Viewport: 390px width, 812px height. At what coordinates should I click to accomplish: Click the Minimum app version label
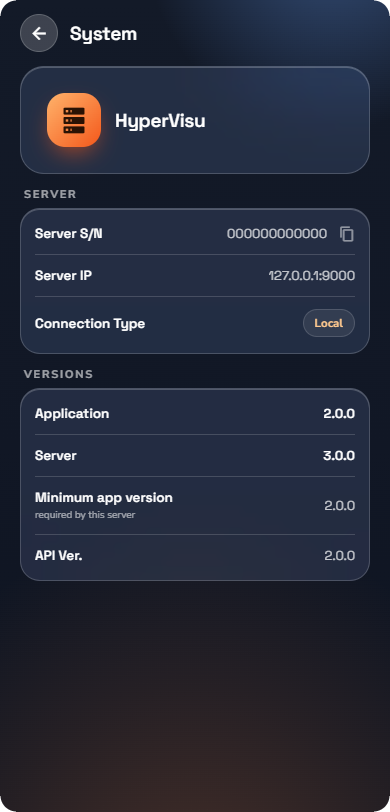[104, 498]
